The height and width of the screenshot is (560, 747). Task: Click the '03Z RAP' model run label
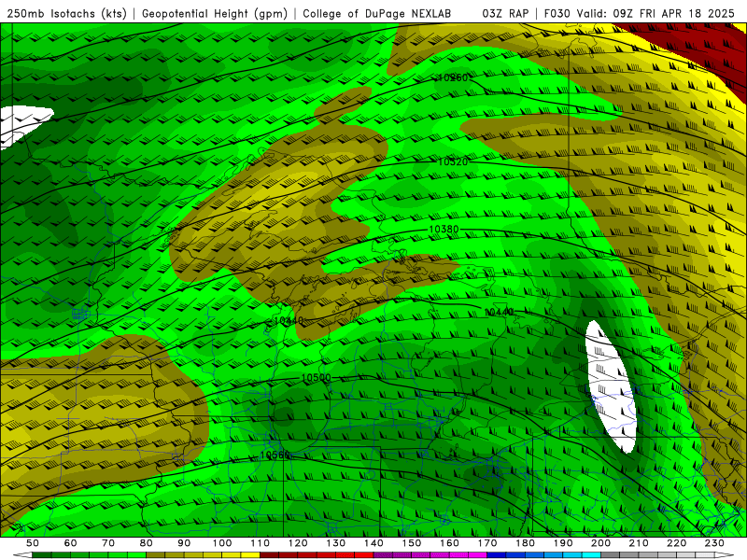pos(505,14)
